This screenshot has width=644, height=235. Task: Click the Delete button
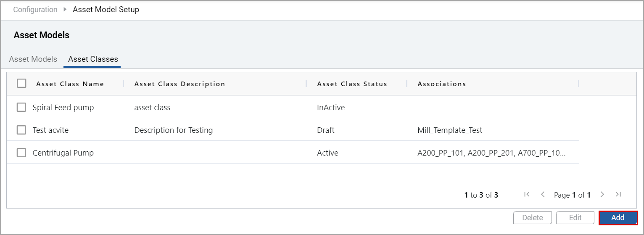pyautogui.click(x=532, y=218)
